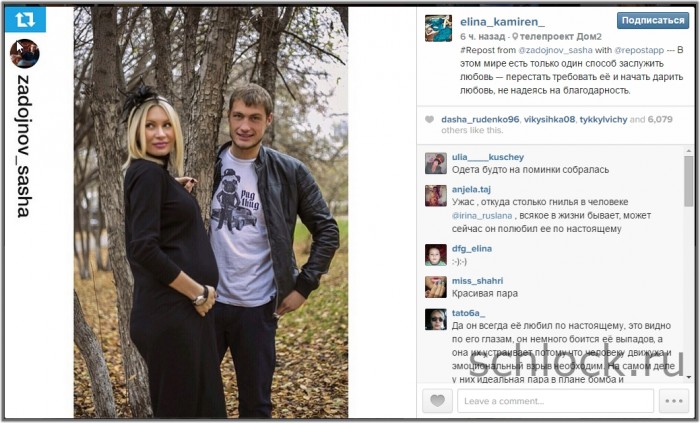Open tatoба_ commenter avatar

[436, 319]
